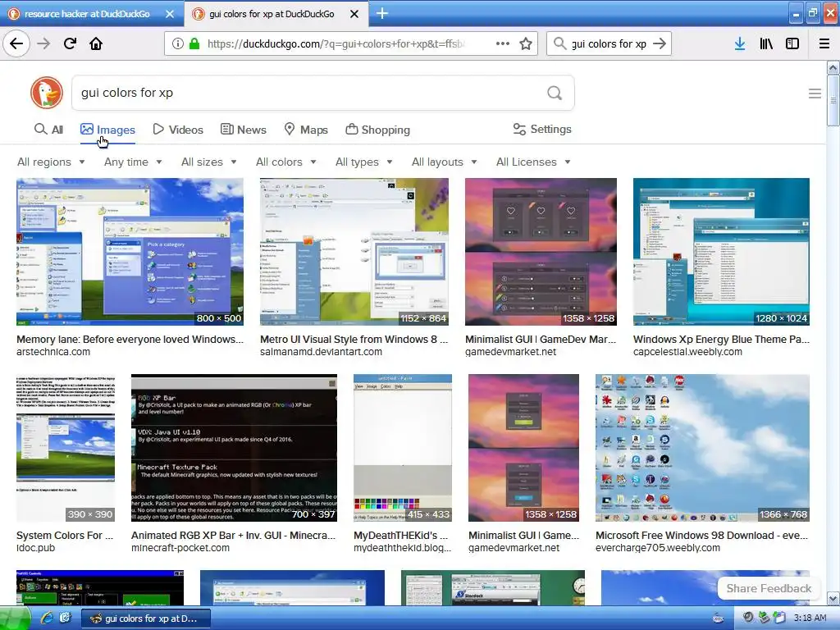Switch to Shopping results
The image size is (840, 630).
pyautogui.click(x=377, y=130)
